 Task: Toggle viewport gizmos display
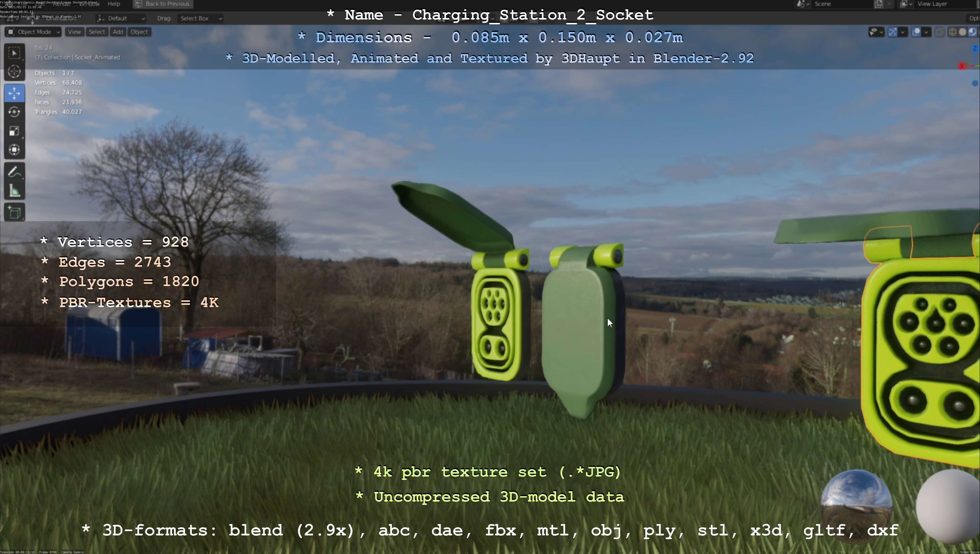[x=893, y=32]
